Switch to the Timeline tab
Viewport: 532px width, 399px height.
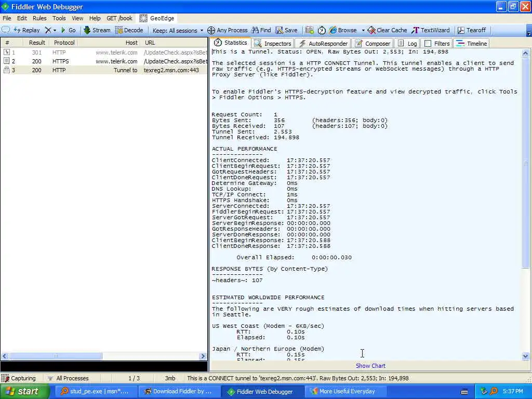(472, 44)
